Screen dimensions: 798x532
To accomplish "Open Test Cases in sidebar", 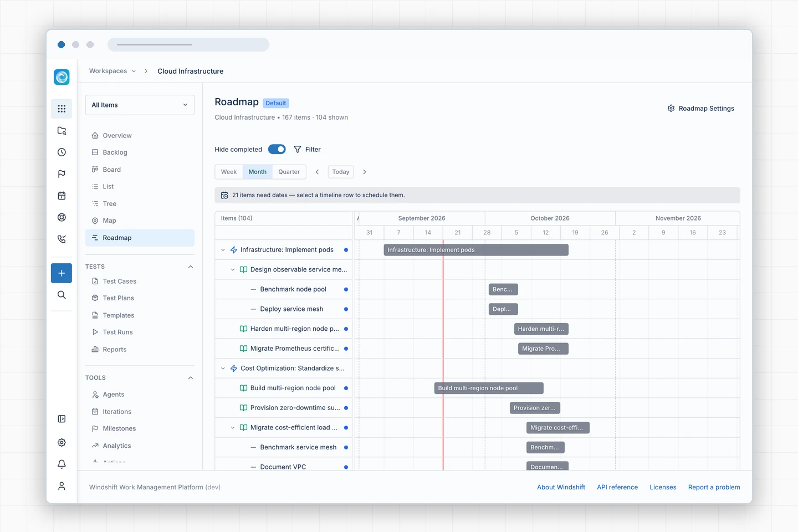I will (x=140, y=282).
